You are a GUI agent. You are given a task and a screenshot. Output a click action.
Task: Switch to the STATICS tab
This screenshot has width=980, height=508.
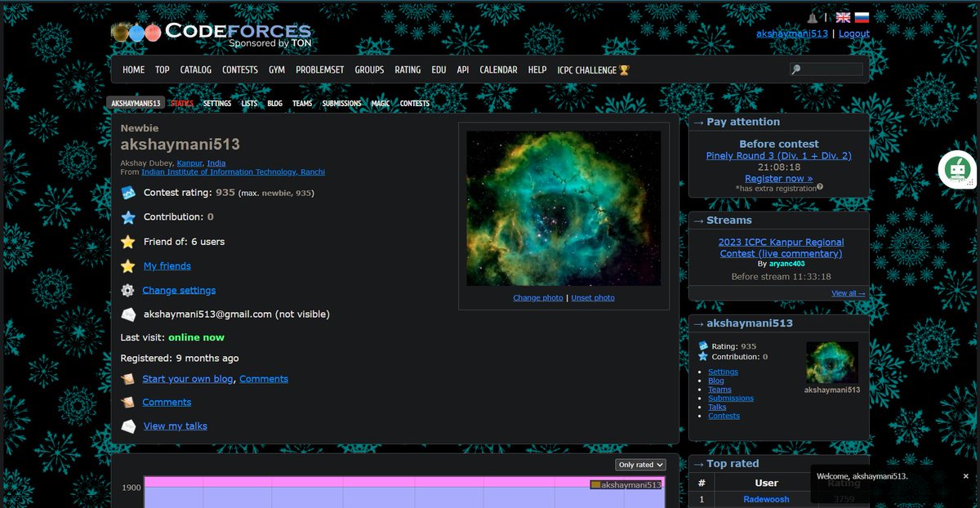pos(182,104)
